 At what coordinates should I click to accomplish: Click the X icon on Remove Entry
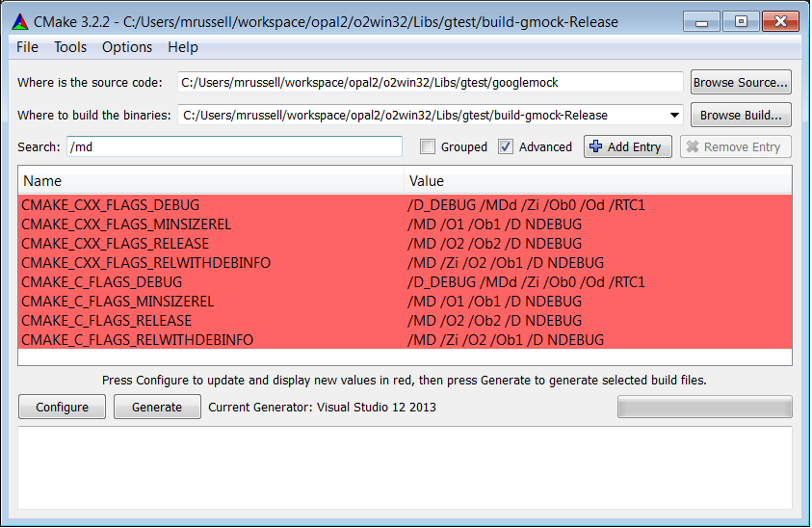(693, 146)
